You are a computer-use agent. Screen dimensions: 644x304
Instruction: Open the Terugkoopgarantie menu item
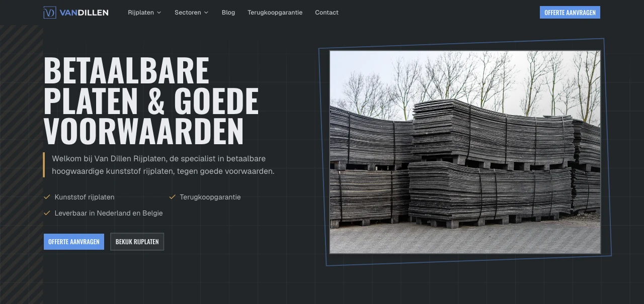(x=275, y=13)
